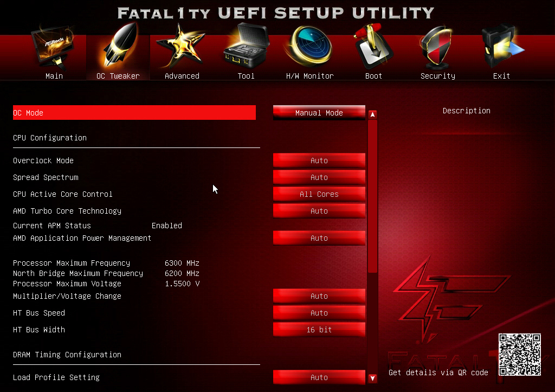Change the HT Bus Speed Auto value
This screenshot has height=392, width=555.
click(x=319, y=313)
